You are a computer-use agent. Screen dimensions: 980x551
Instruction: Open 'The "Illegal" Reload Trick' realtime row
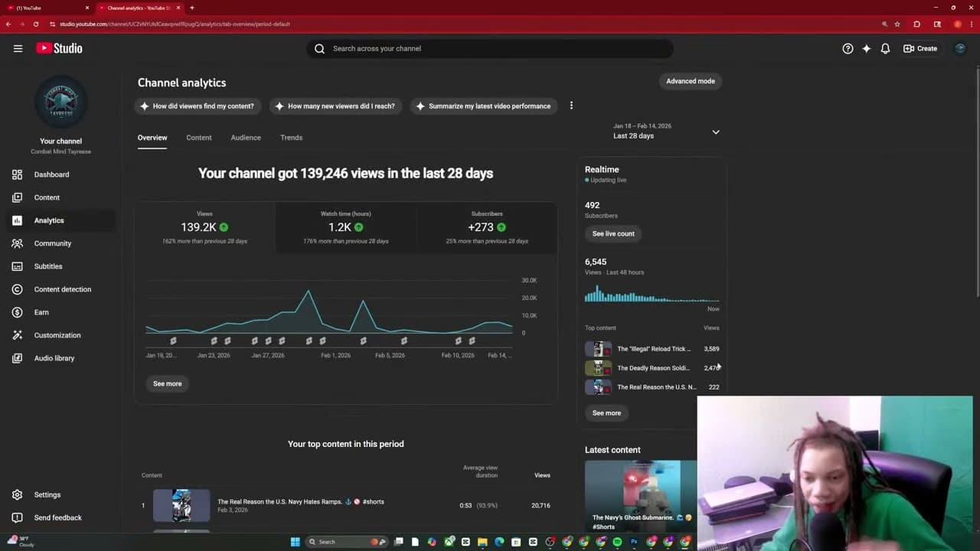(652, 349)
